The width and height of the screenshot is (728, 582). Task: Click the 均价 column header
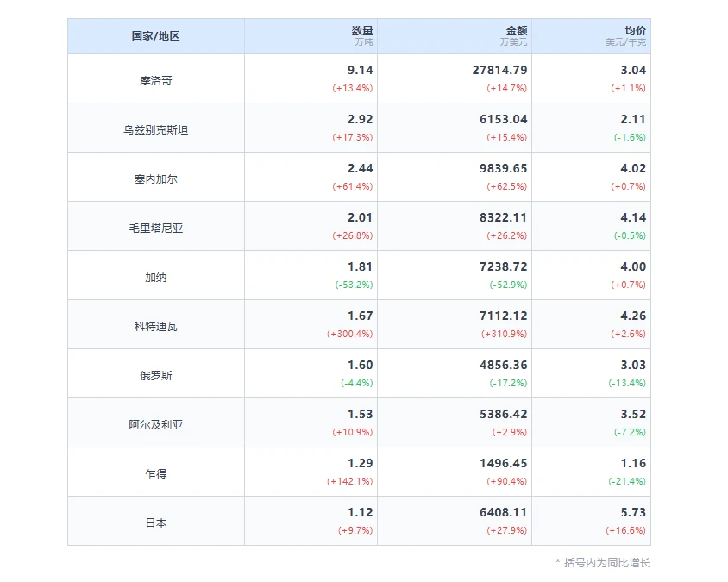pyautogui.click(x=591, y=36)
